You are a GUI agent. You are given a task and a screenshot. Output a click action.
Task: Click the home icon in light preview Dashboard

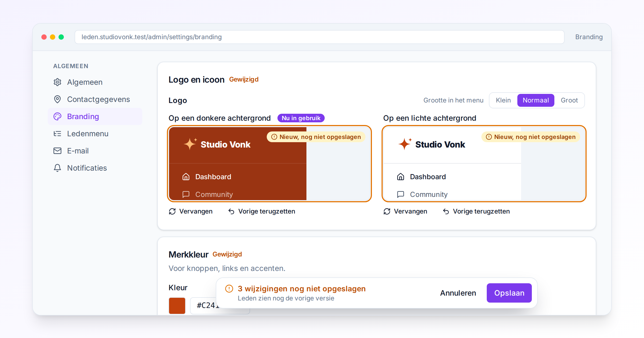401,177
